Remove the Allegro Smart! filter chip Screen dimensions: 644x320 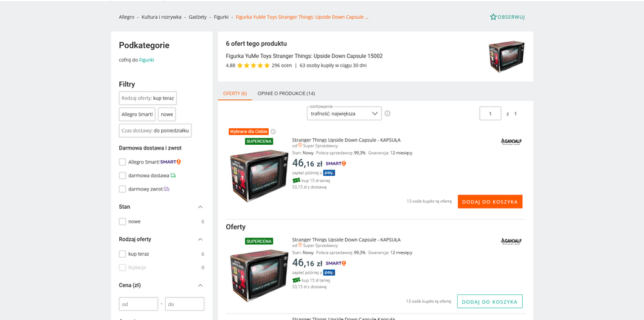[137, 115]
